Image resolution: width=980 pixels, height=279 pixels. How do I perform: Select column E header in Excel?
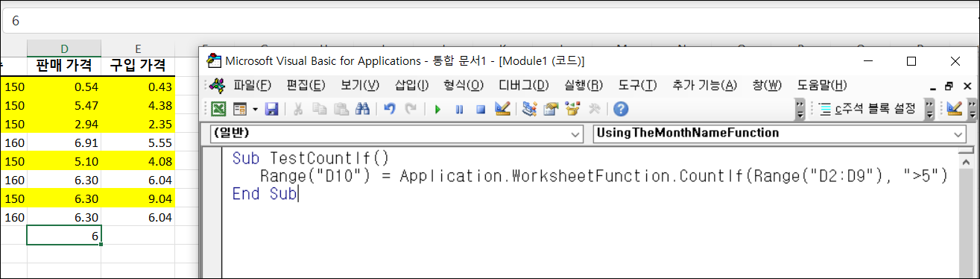tap(138, 48)
